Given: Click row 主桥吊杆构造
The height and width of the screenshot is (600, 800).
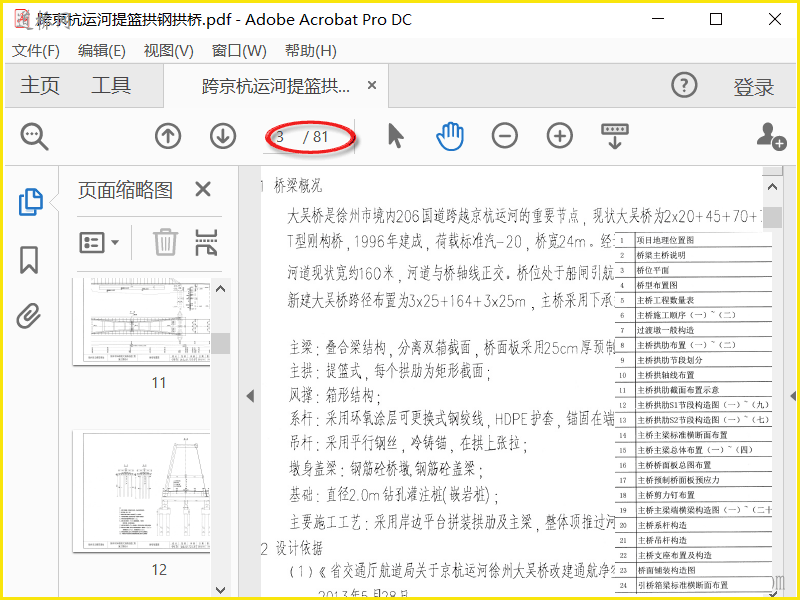Looking at the screenshot, I should [x=694, y=540].
